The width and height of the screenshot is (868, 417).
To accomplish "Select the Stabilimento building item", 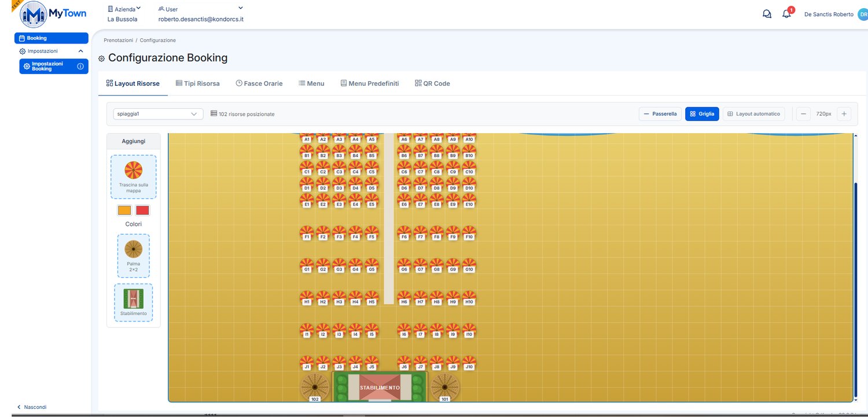I will (x=134, y=302).
